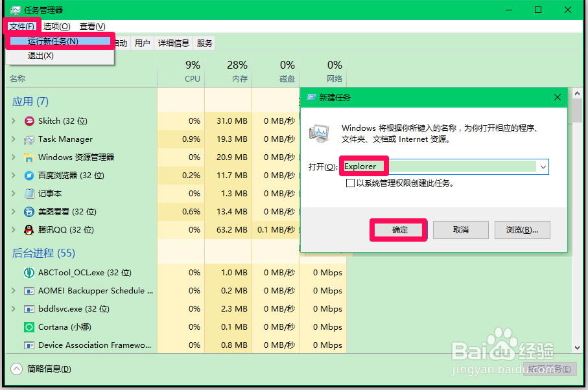This screenshot has width=588, height=390.
Task: Expand the 百度浏览器 (32 位) row
Action: [x=14, y=175]
